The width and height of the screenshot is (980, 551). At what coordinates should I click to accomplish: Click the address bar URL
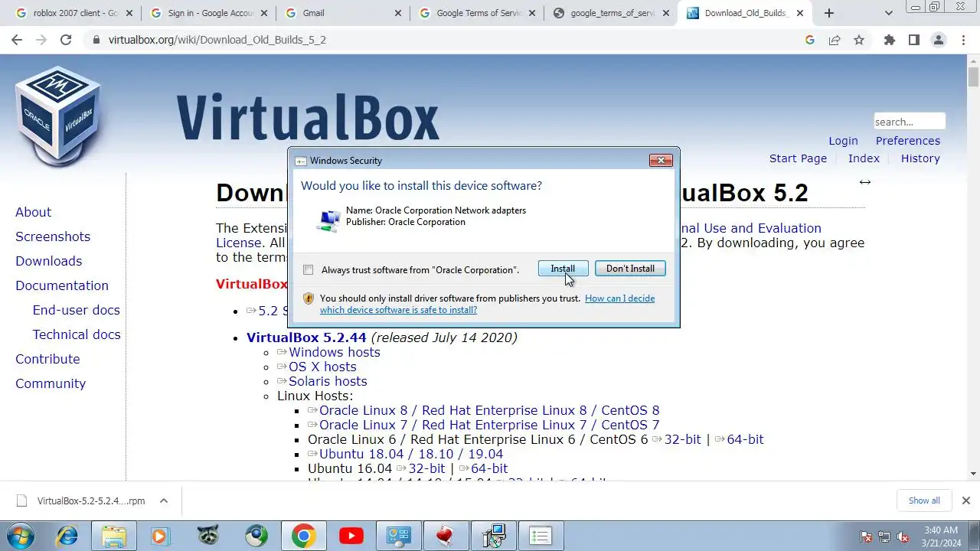pyautogui.click(x=217, y=40)
